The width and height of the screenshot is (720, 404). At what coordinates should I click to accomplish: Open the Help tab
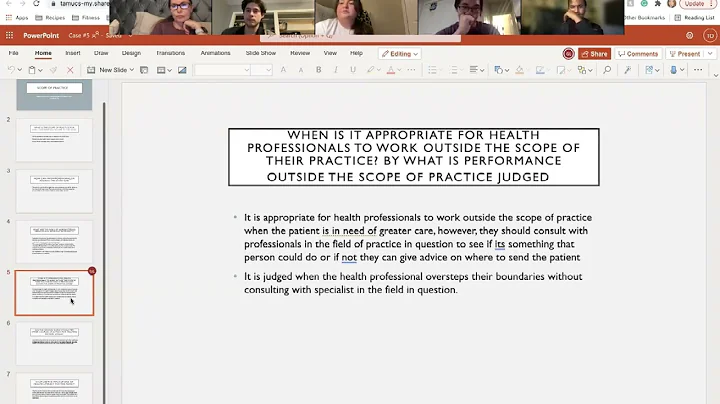coord(356,53)
